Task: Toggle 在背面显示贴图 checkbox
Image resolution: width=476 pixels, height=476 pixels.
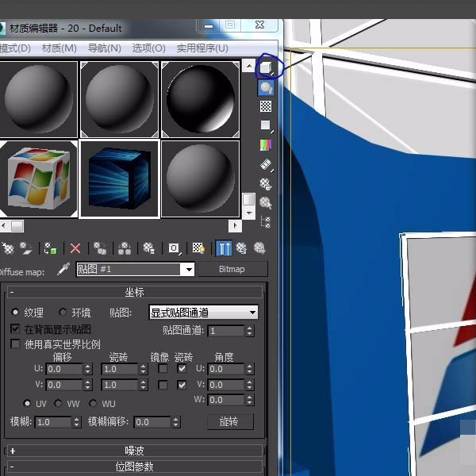Action: (x=15, y=328)
